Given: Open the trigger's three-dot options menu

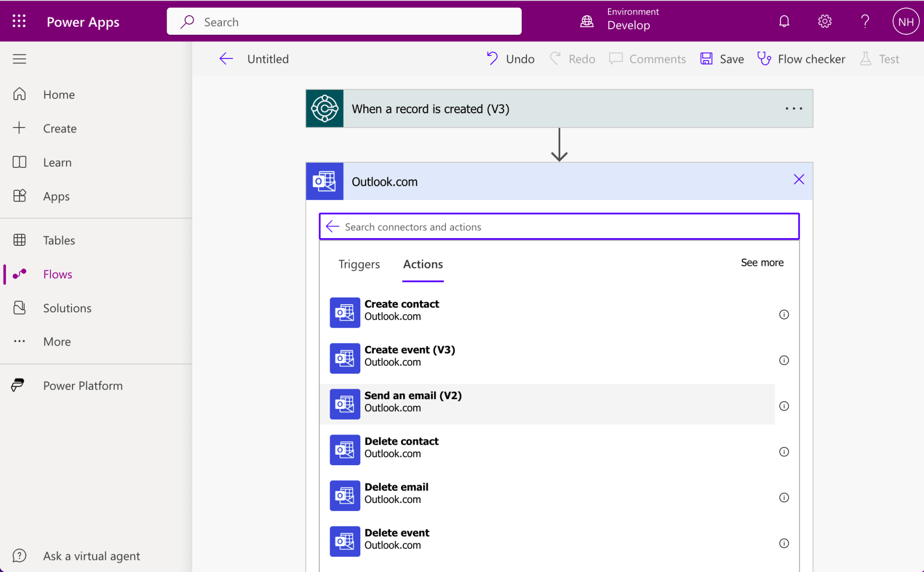Looking at the screenshot, I should coord(794,109).
